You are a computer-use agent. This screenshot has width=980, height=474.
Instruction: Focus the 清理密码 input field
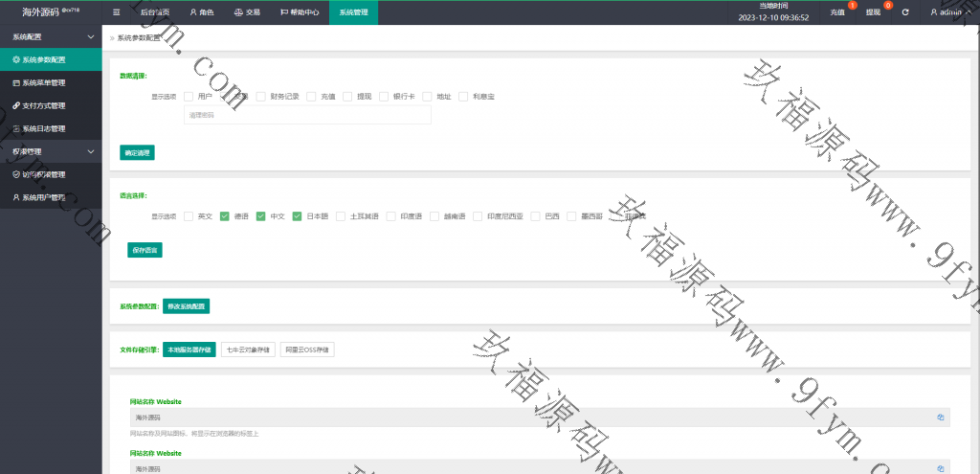tap(306, 115)
